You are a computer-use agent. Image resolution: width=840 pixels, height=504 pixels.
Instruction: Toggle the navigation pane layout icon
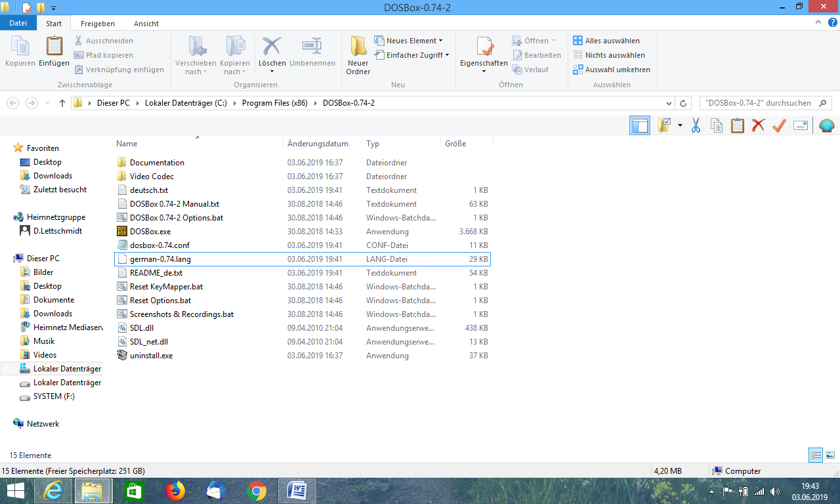tap(640, 125)
